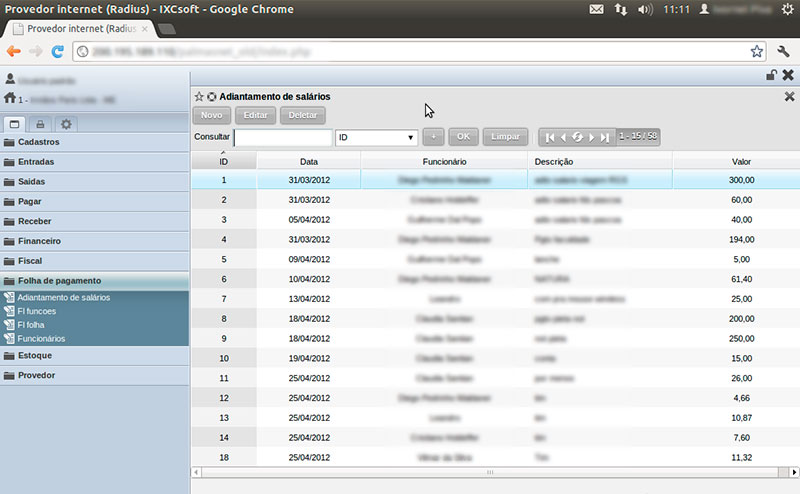Open the system power gear menu
The image size is (800, 494).
pos(788,9)
